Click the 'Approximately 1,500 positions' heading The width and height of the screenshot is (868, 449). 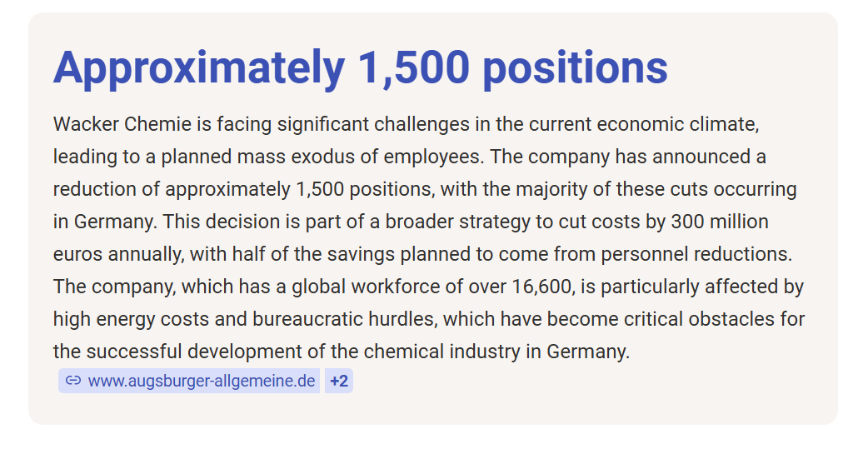pos(360,67)
